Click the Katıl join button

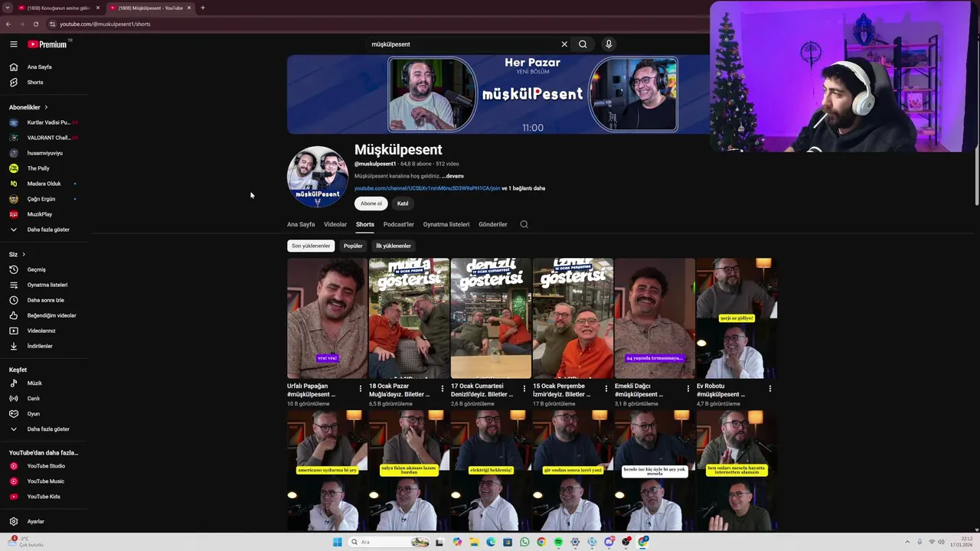[403, 204]
